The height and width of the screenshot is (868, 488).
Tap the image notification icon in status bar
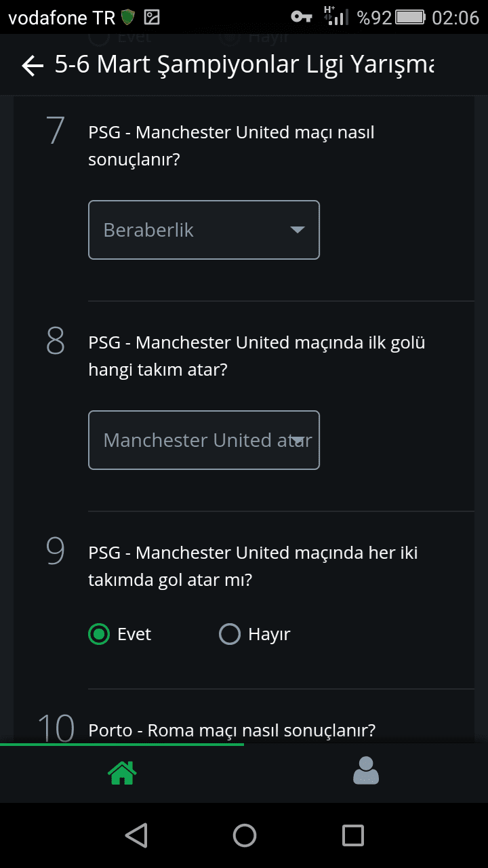click(x=152, y=17)
